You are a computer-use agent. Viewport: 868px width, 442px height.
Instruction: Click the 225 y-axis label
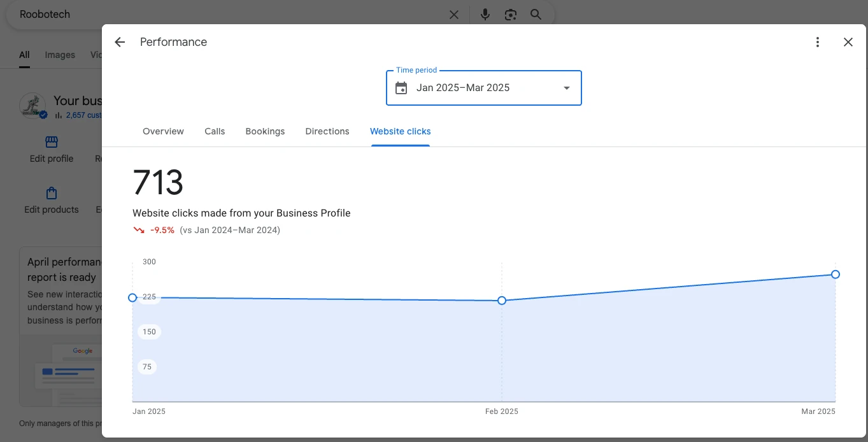point(149,297)
